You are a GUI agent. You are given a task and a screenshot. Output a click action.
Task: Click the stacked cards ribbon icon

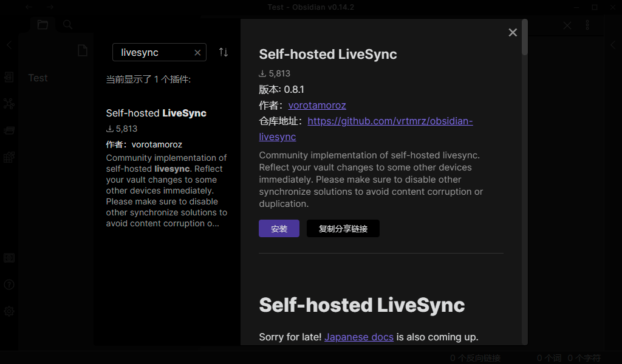pyautogui.click(x=9, y=130)
